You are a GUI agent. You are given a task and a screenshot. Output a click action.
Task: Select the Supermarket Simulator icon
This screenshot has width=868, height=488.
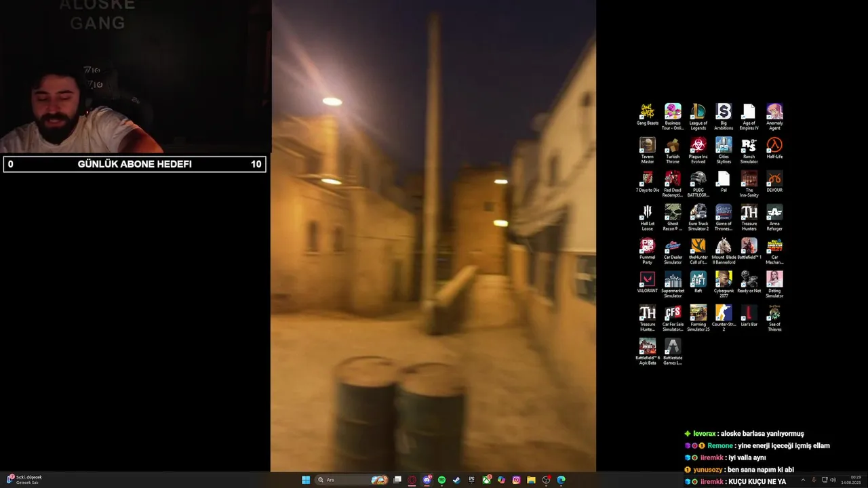(x=673, y=284)
